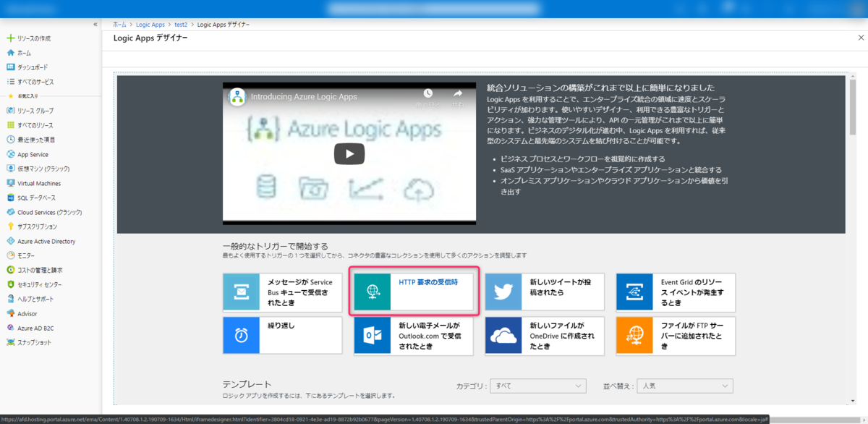Click the test2 breadcrumb link
The width and height of the screenshot is (868, 424).
click(181, 25)
